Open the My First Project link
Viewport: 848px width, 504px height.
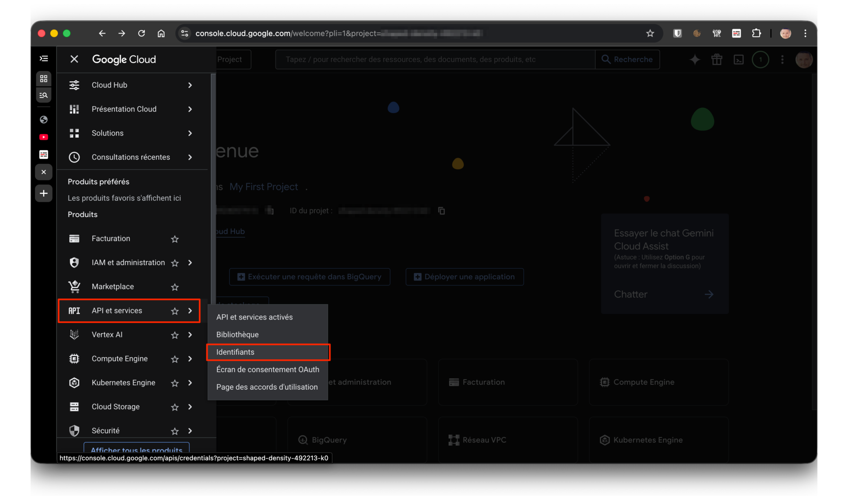264,187
